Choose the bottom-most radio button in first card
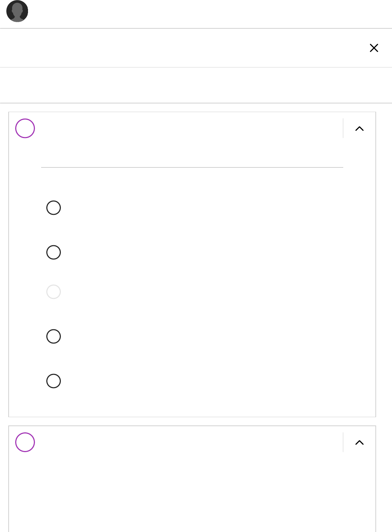Image resolution: width=392 pixels, height=532 pixels. (54, 381)
